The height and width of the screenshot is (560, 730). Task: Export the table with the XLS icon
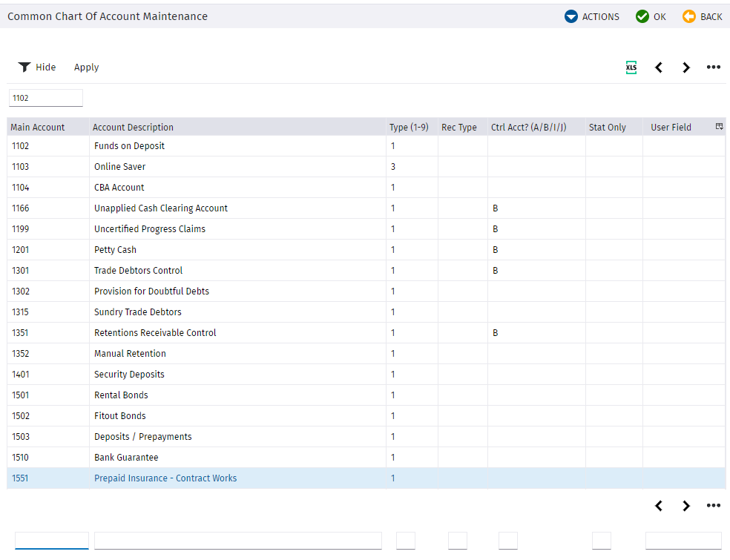[x=631, y=67]
